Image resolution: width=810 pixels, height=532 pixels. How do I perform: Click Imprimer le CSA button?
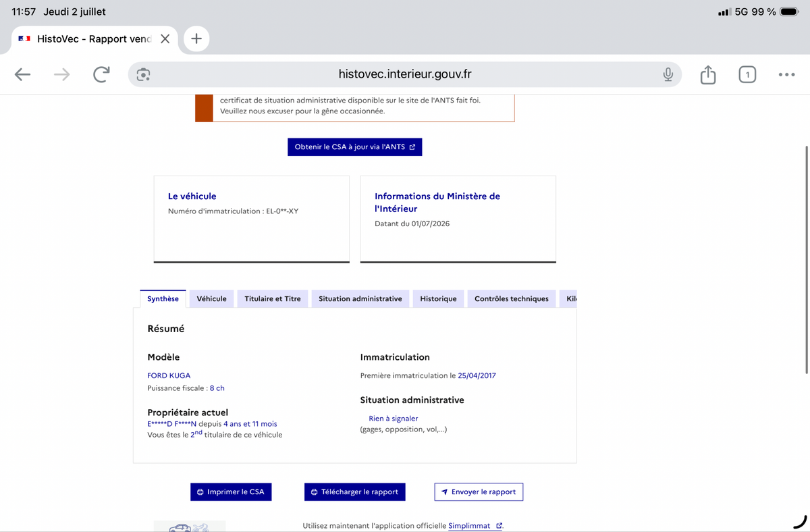[x=231, y=491]
